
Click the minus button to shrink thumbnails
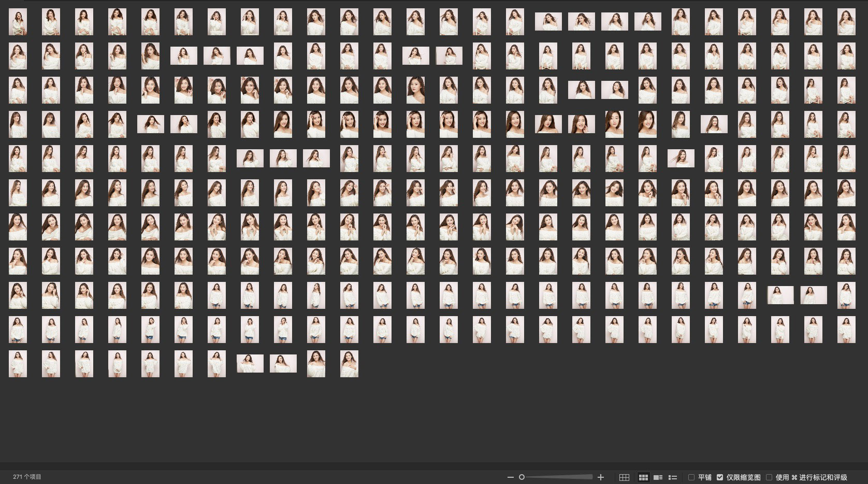(x=511, y=477)
